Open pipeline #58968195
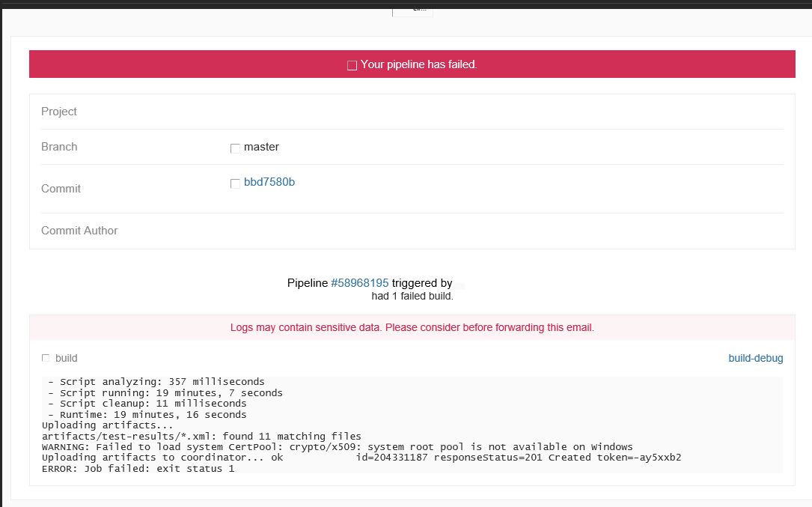This screenshot has width=812, height=507. pyautogui.click(x=359, y=283)
